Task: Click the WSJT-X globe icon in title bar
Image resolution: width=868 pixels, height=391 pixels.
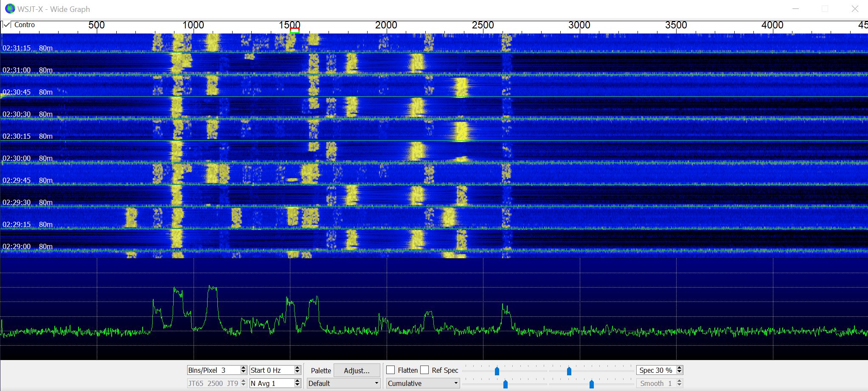Action: click(10, 9)
